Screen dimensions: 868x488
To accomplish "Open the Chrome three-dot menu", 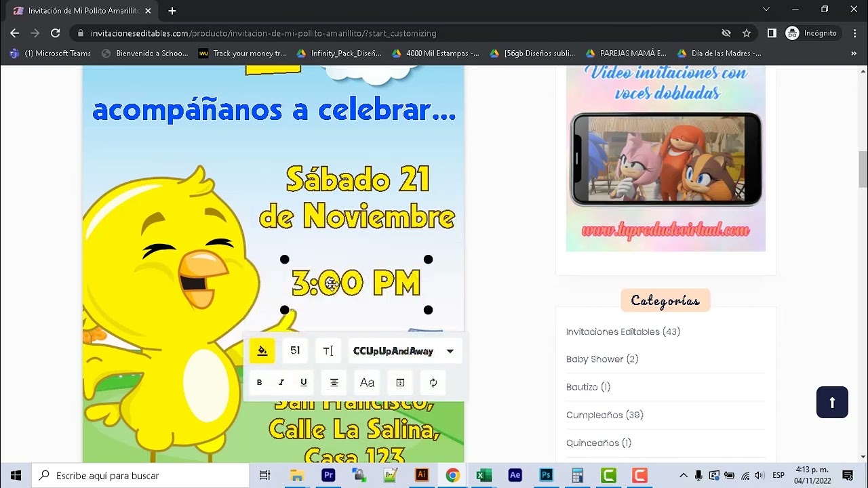I will [x=854, y=33].
